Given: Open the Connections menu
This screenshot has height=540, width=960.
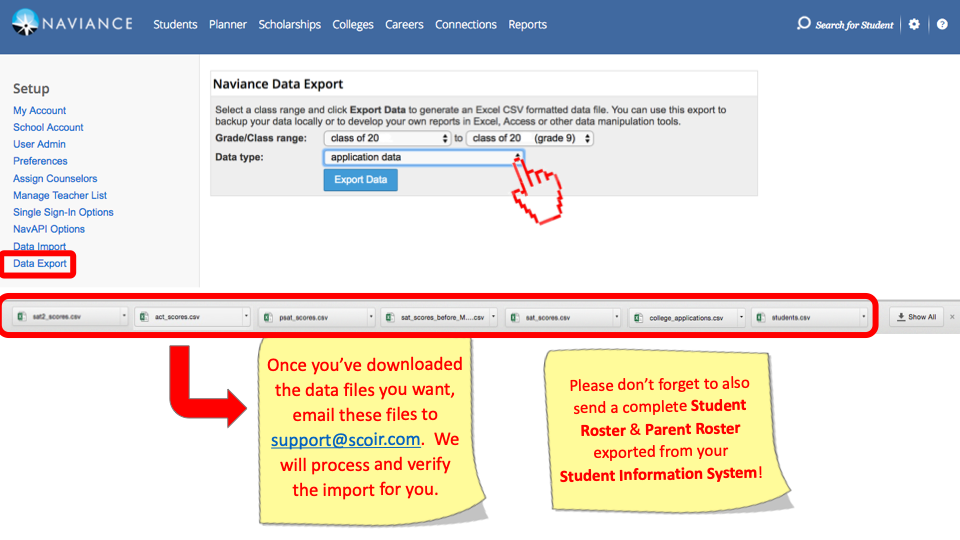Looking at the screenshot, I should (x=466, y=24).
